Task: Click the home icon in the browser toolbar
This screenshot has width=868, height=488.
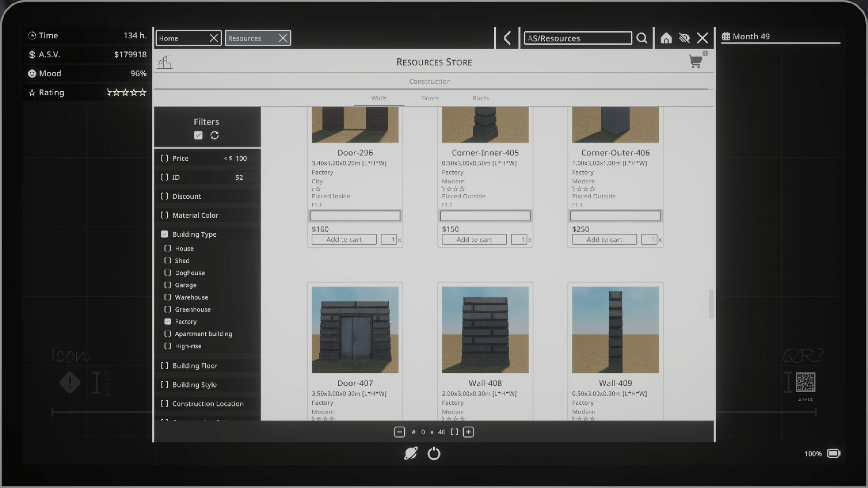Action: (x=666, y=38)
